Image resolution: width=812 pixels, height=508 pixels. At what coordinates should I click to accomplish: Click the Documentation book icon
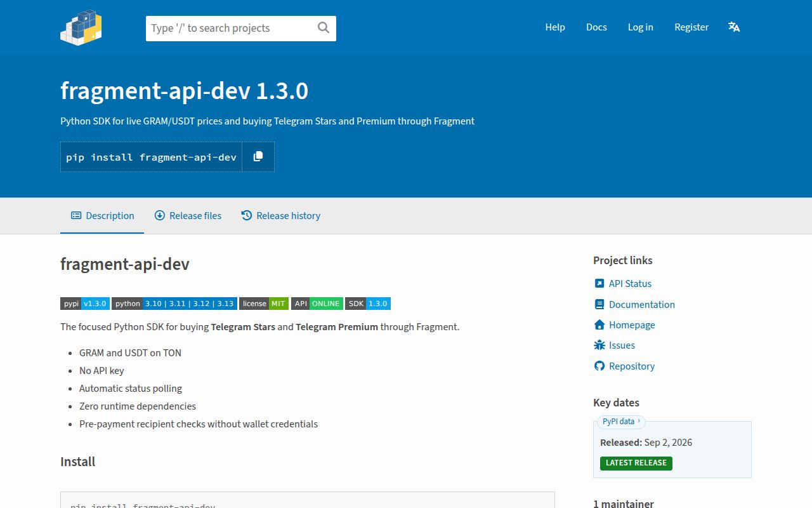(x=599, y=304)
